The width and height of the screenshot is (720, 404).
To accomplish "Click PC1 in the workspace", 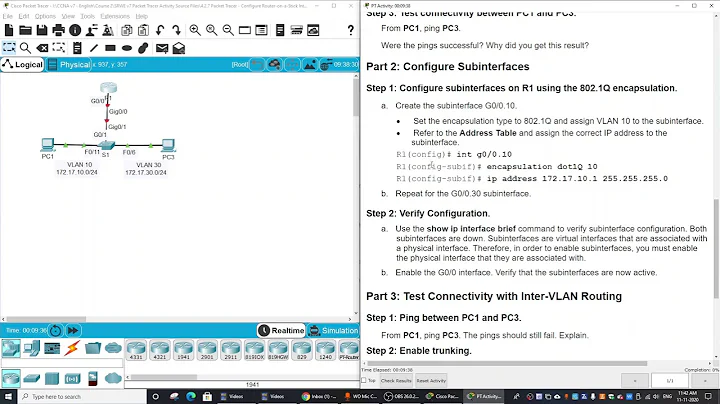I will (47, 145).
